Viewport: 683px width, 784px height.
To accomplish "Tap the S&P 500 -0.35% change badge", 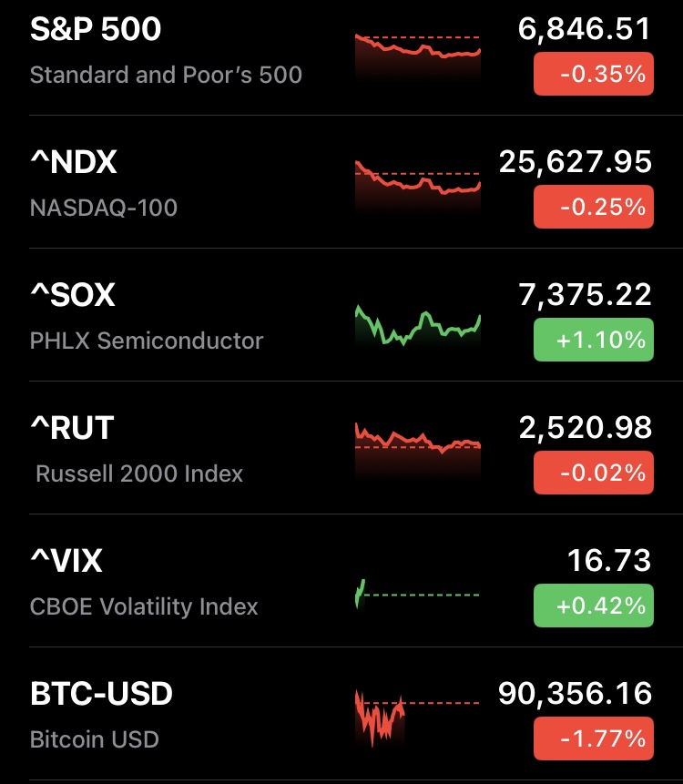I will [593, 74].
